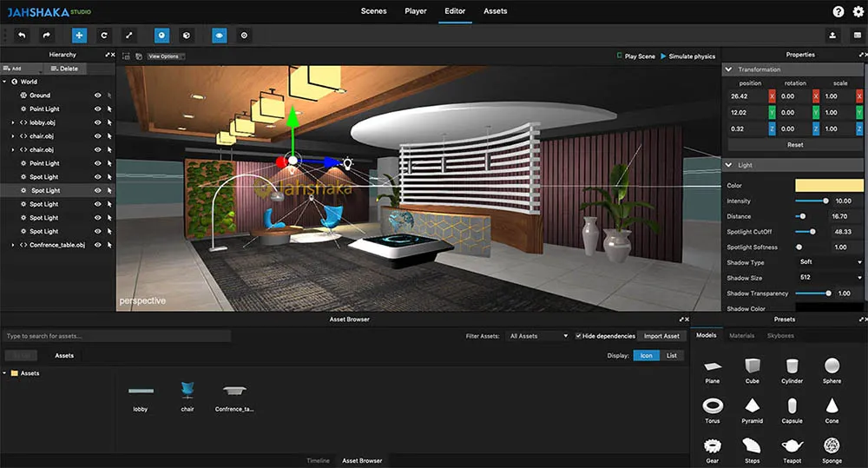Click the Reset transformation button
Image resolution: width=868 pixels, height=468 pixels.
[x=794, y=145]
